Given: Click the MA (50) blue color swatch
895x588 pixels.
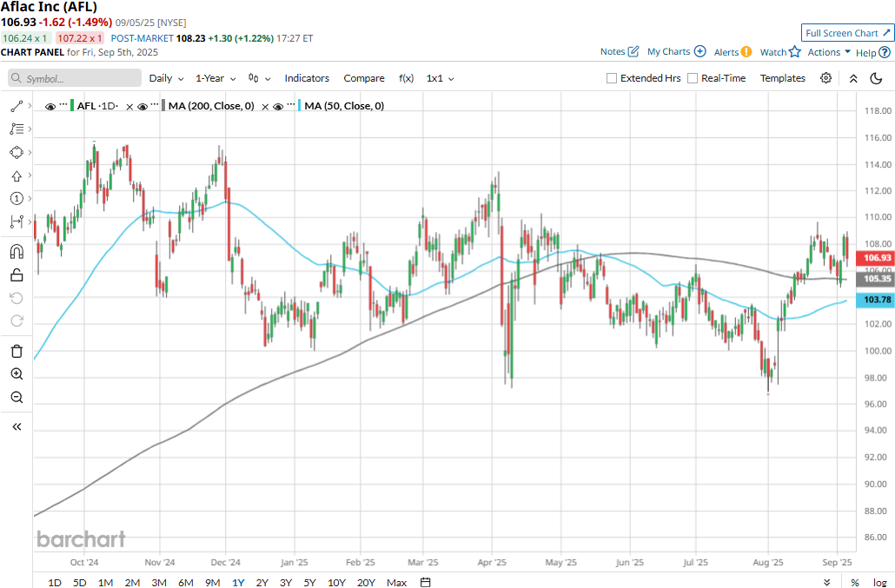Looking at the screenshot, I should click(299, 105).
